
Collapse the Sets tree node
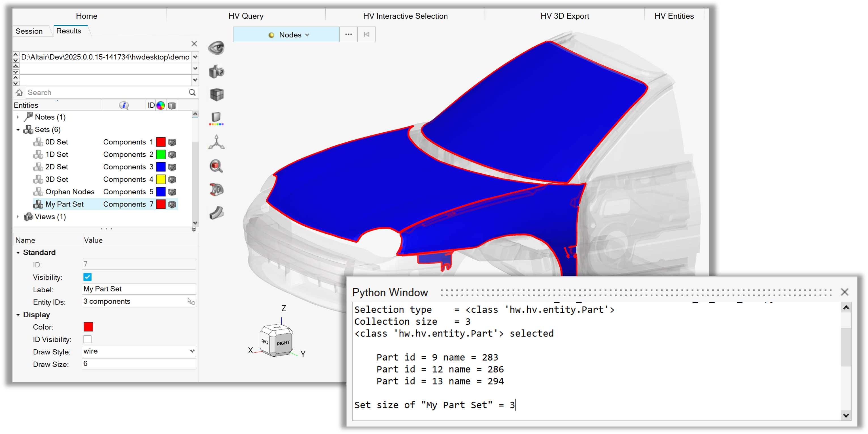(x=18, y=130)
